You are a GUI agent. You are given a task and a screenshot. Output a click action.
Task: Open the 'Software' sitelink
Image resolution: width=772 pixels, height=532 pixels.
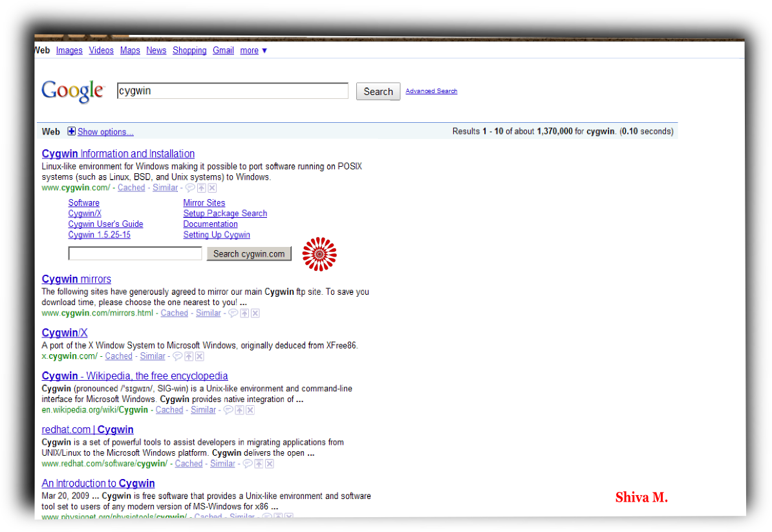pos(83,203)
